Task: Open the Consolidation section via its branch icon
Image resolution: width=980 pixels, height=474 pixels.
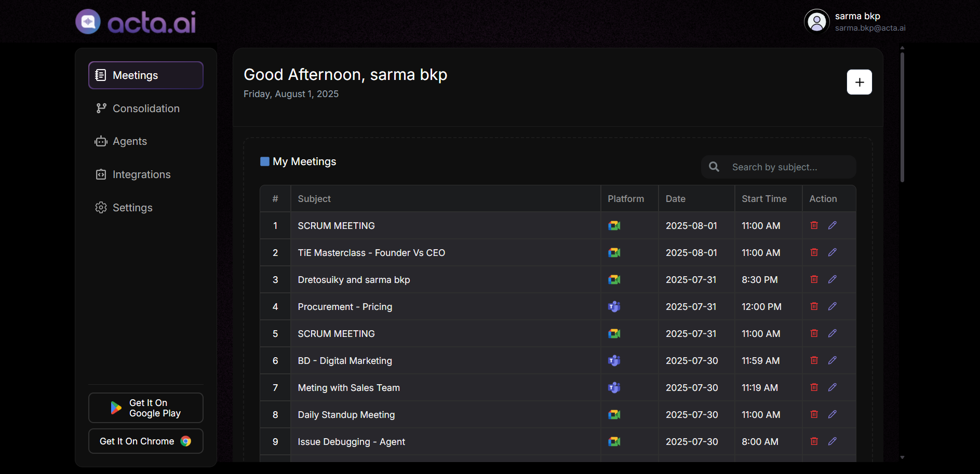Action: click(x=101, y=108)
